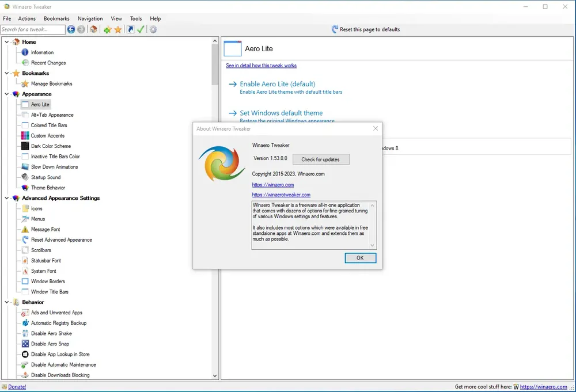Click the tree panel scrollbar thumb

[215, 64]
